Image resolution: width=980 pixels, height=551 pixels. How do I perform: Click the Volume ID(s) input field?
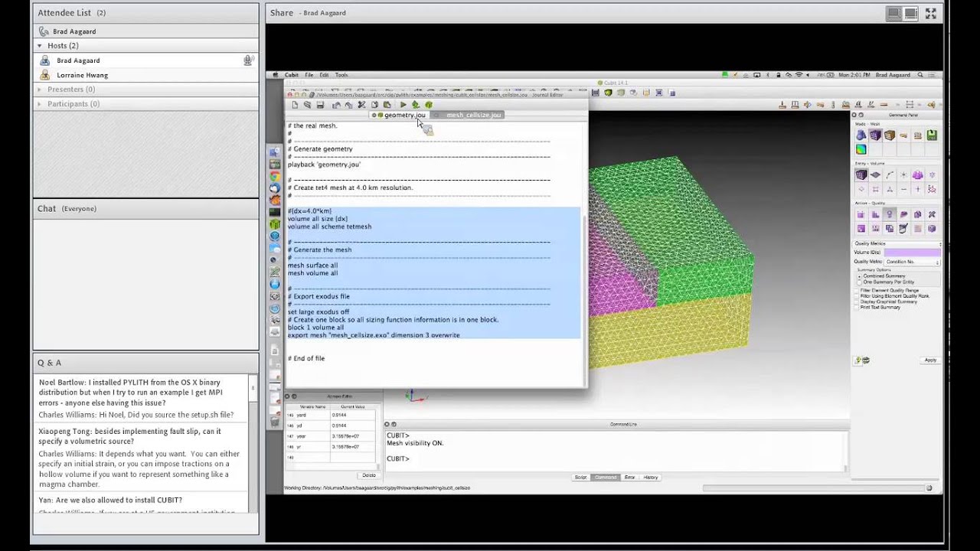912,253
